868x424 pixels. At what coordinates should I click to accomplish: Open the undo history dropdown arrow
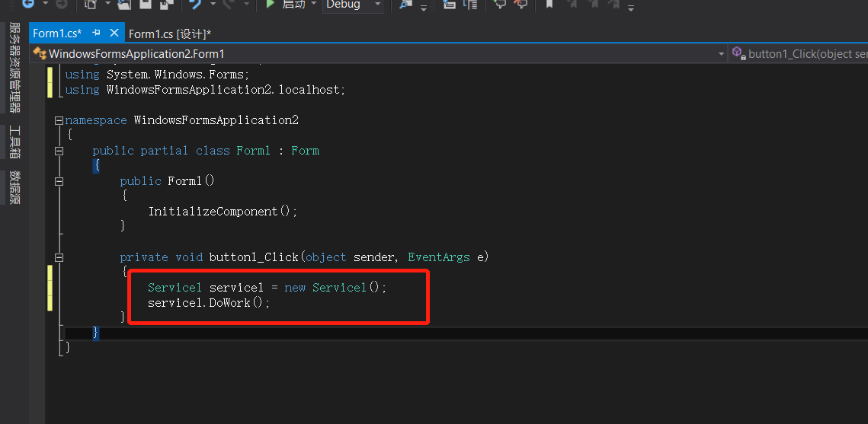(x=213, y=4)
